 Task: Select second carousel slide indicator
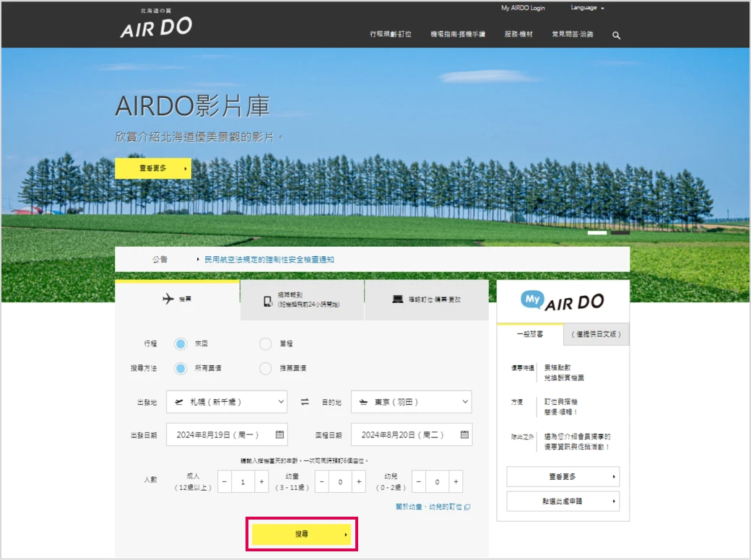[620, 233]
